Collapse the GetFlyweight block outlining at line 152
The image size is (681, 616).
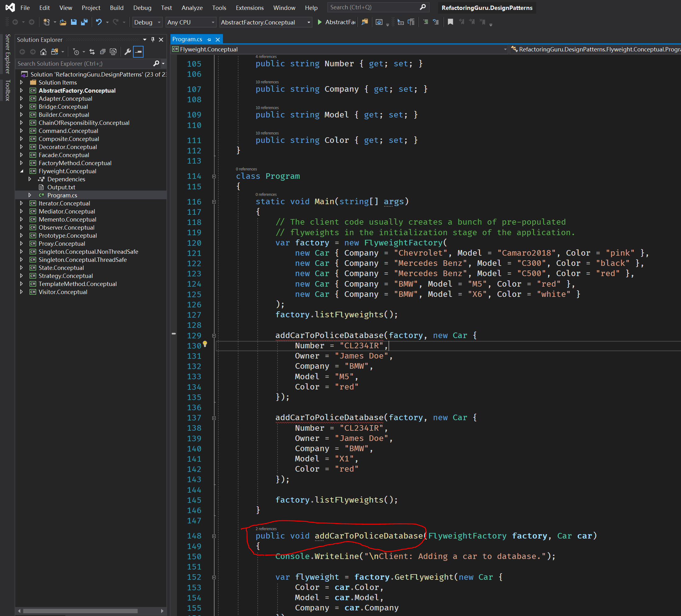click(214, 578)
